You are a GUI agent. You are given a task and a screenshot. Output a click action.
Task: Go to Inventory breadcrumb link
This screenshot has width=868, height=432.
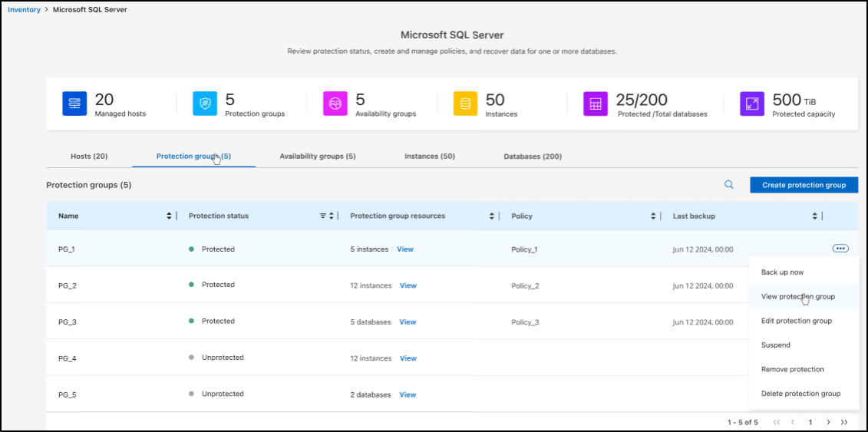point(24,10)
